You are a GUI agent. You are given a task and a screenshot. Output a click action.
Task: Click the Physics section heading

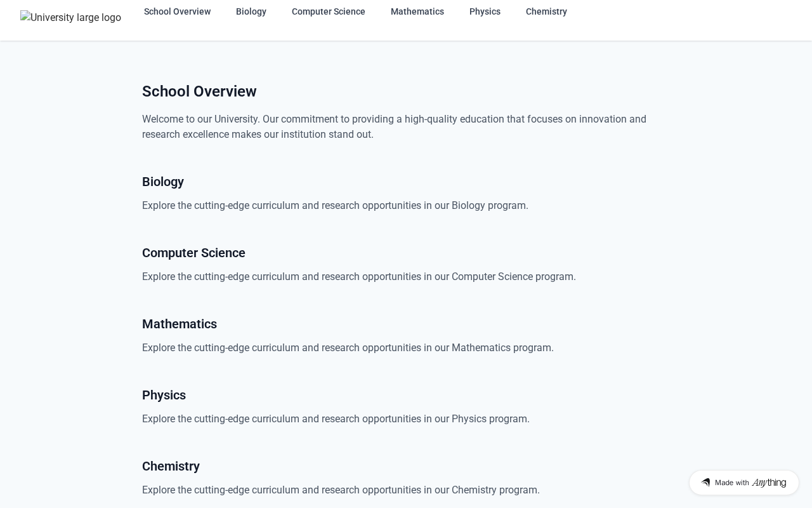164,395
